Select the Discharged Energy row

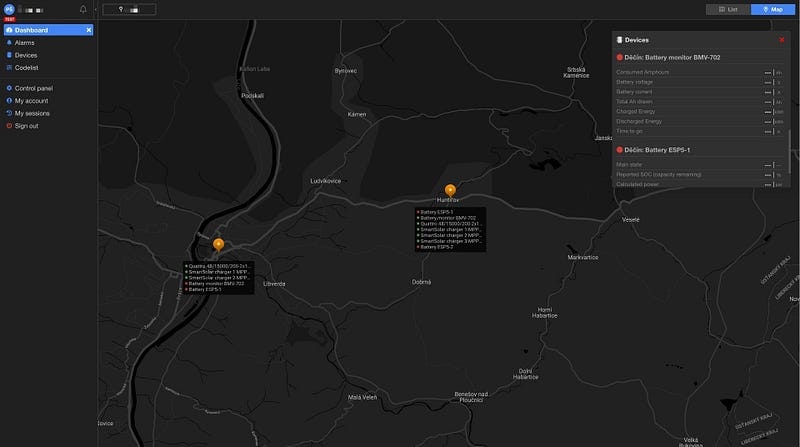pos(700,121)
